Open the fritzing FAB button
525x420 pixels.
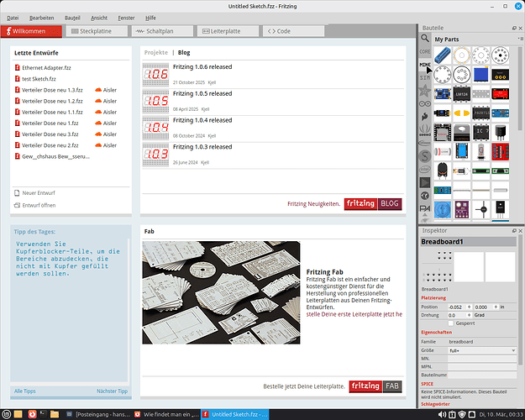point(375,386)
